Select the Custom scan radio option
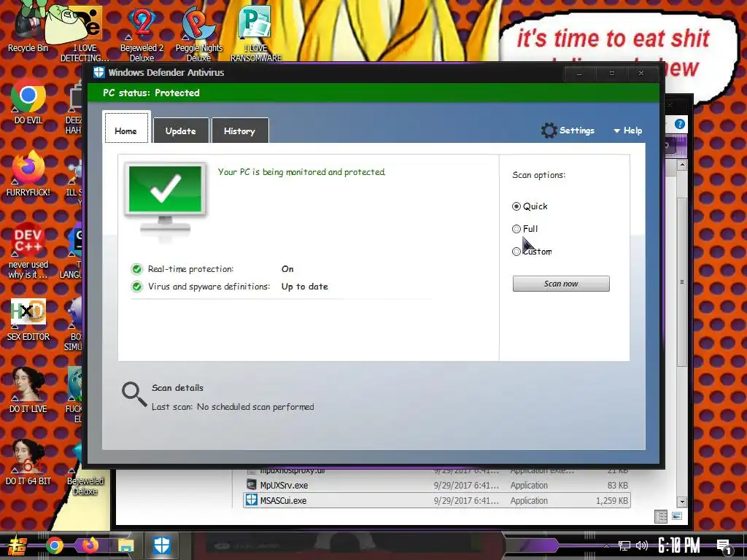This screenshot has height=560, width=747. coord(516,252)
